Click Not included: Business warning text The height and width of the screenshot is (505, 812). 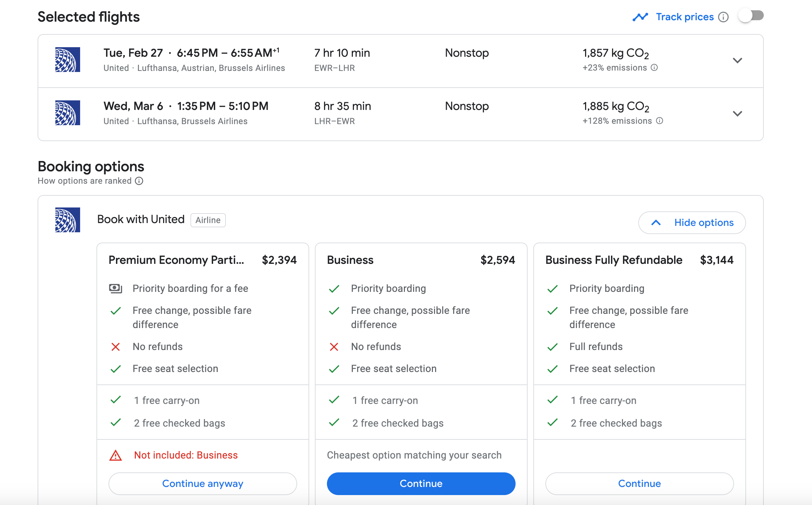pos(186,455)
